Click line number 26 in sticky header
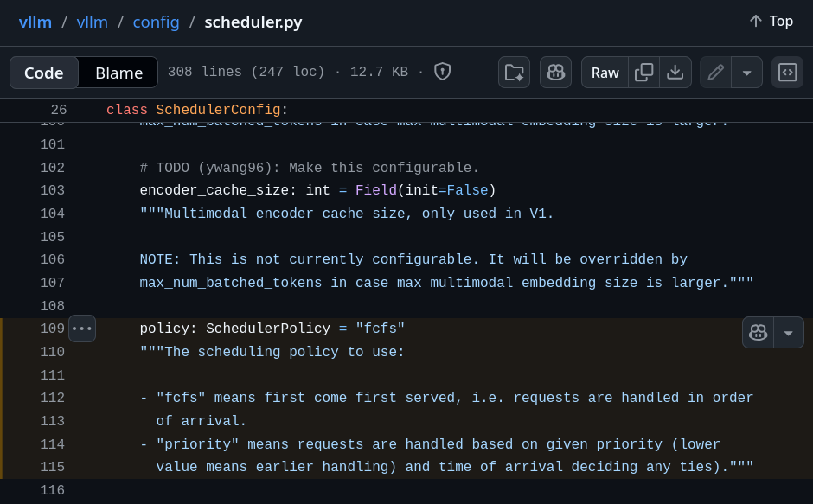Screen dimensions: 813x504 coord(59,110)
